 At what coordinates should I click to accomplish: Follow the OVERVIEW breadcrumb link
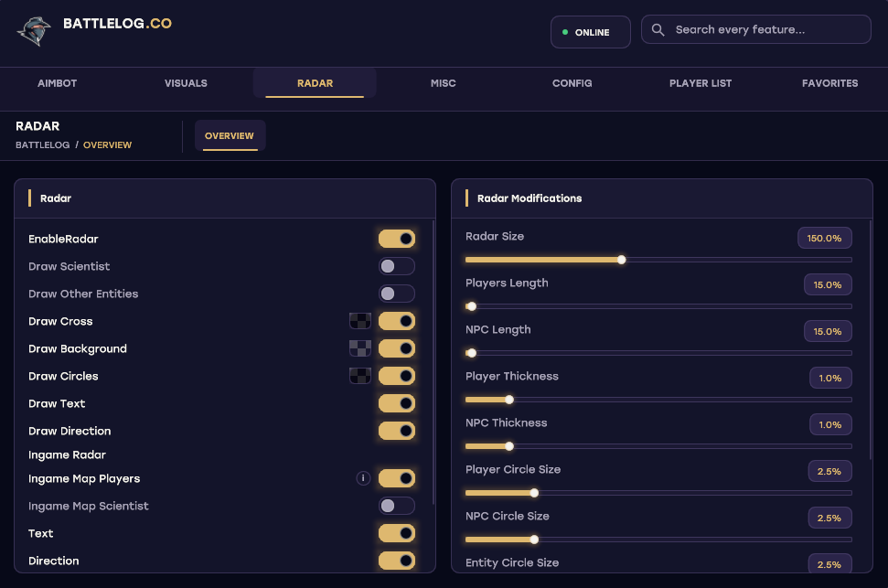[x=107, y=145]
